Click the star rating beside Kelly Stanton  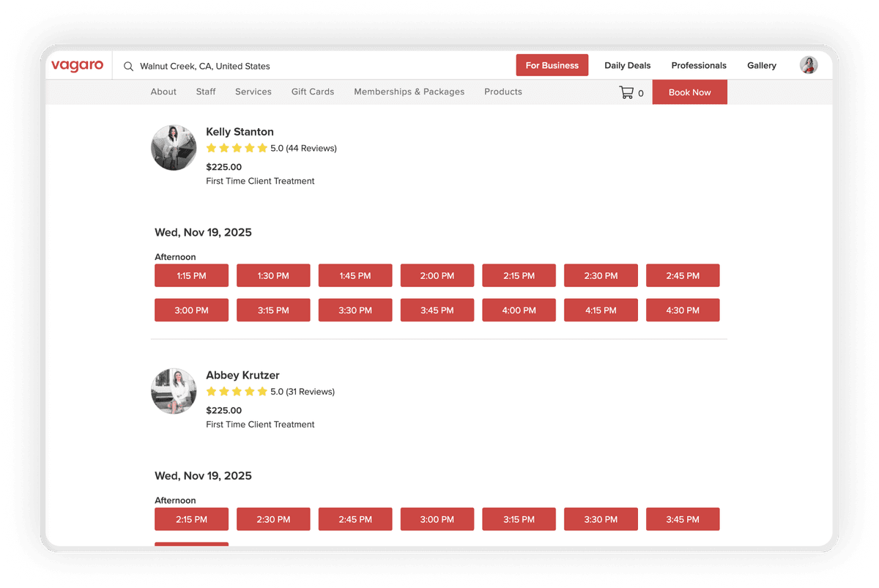coord(237,147)
